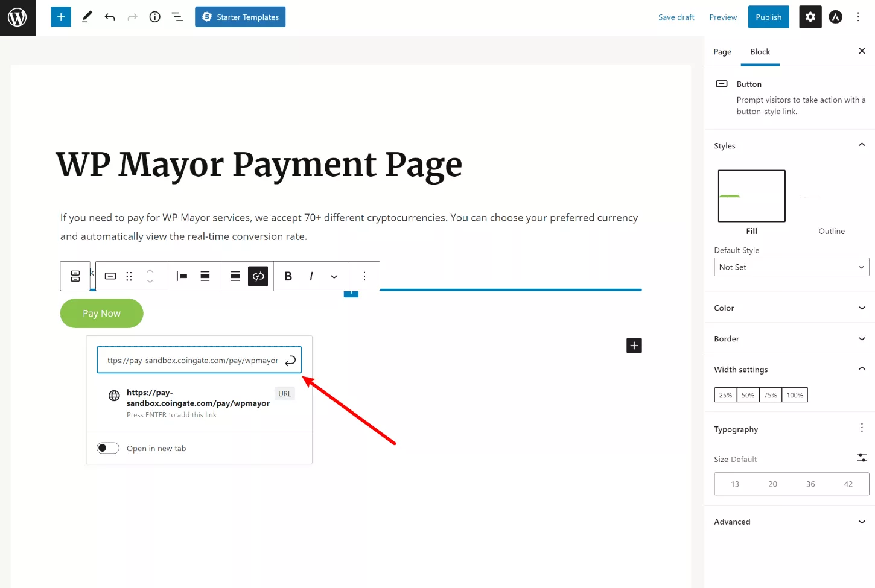The width and height of the screenshot is (875, 588).
Task: Open the WordPress logo dashboard link
Action: [17, 17]
